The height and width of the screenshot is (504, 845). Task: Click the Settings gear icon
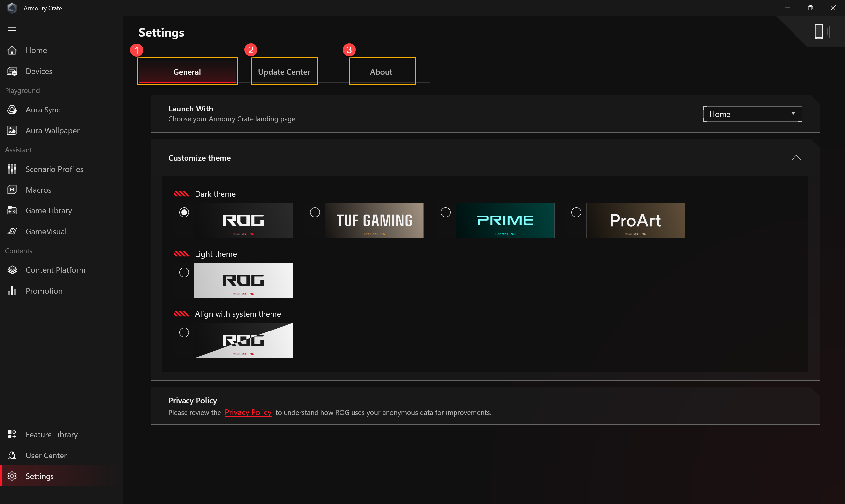click(x=12, y=476)
